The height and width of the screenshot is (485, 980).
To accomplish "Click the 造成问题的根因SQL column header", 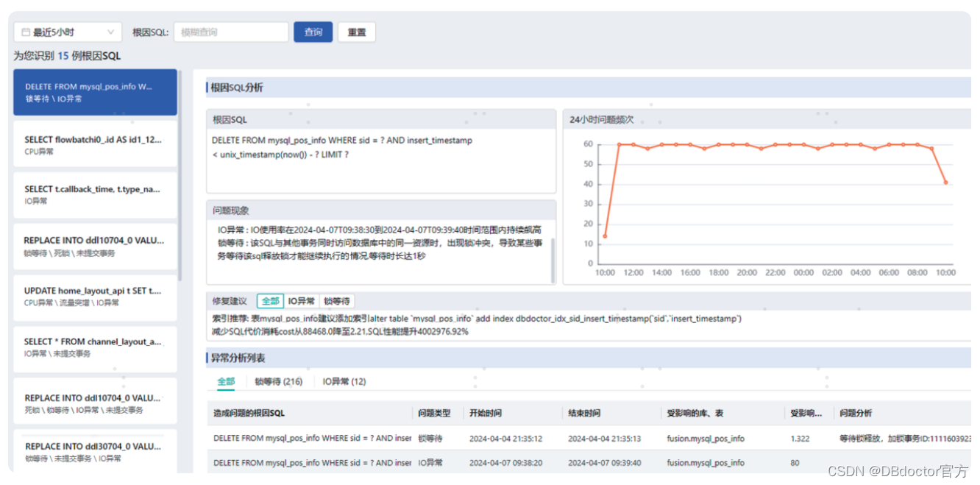I will point(249,414).
